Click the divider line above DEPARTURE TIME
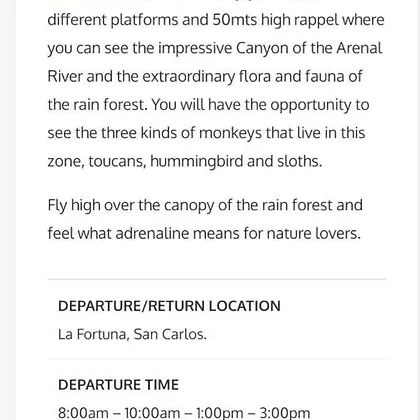420x420 pixels. point(217,359)
